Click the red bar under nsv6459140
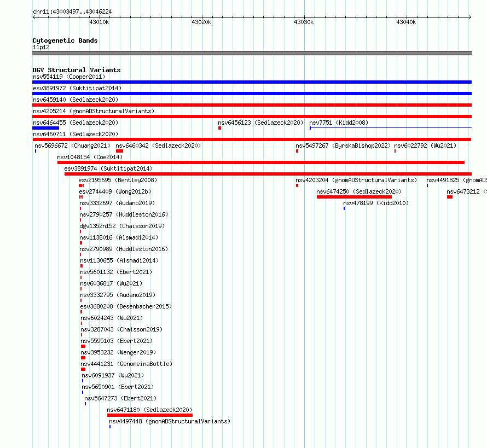The image size is (487, 448). click(252, 105)
